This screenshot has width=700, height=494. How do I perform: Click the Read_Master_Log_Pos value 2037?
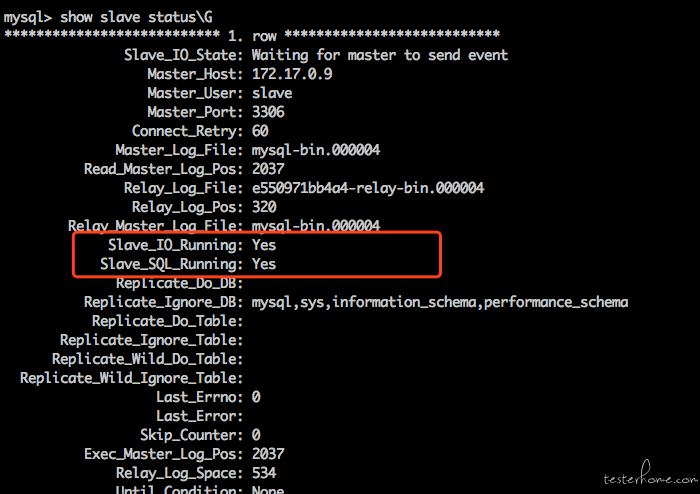point(268,169)
